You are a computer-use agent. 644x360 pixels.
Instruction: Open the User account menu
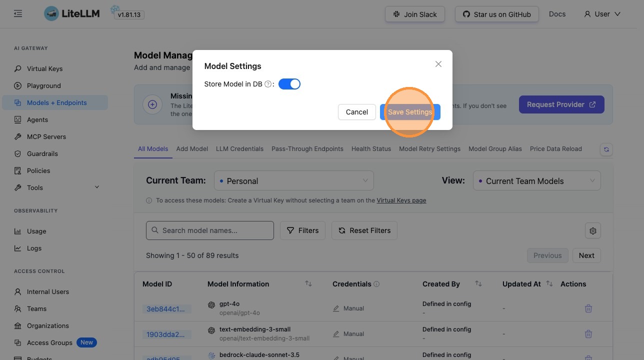[602, 14]
